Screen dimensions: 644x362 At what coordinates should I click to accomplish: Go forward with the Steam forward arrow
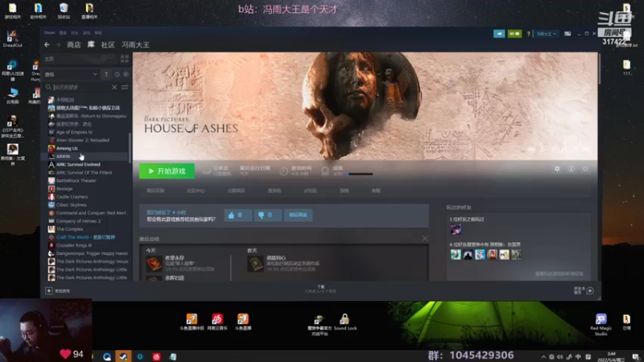coord(58,45)
